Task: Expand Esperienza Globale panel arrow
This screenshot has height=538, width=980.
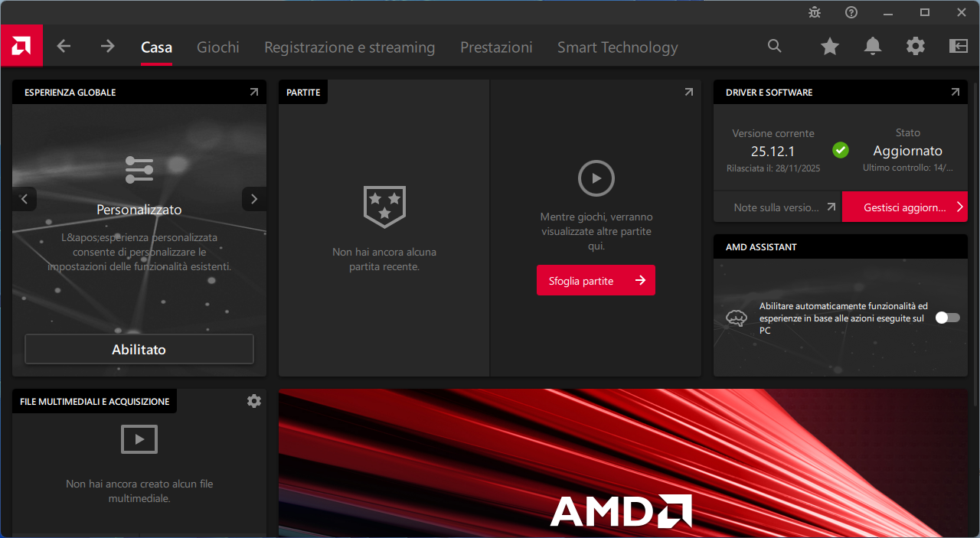Action: click(x=254, y=92)
